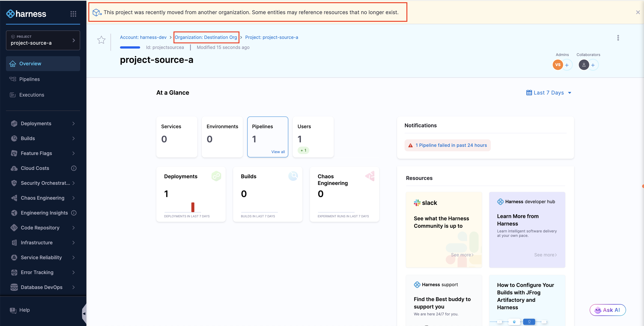This screenshot has height=326, width=644.
Task: Click the red deployments chart bar
Action: [x=193, y=207]
